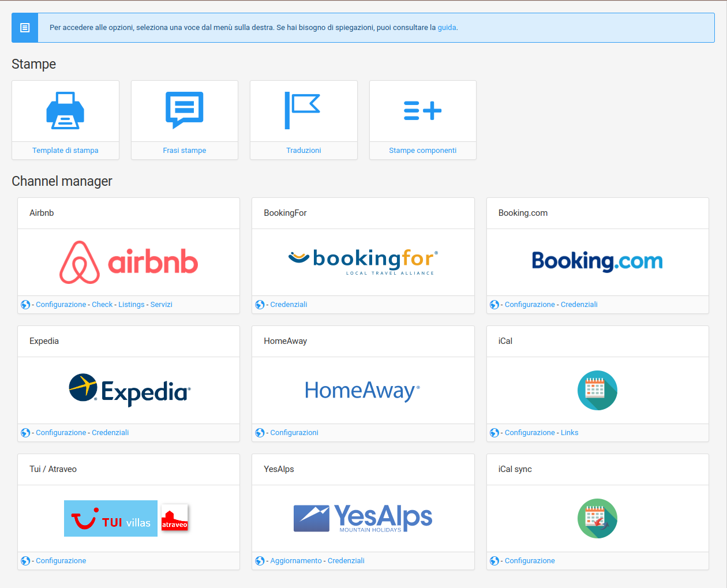Open the Frasi stampe link
727x588 pixels.
pyautogui.click(x=185, y=151)
